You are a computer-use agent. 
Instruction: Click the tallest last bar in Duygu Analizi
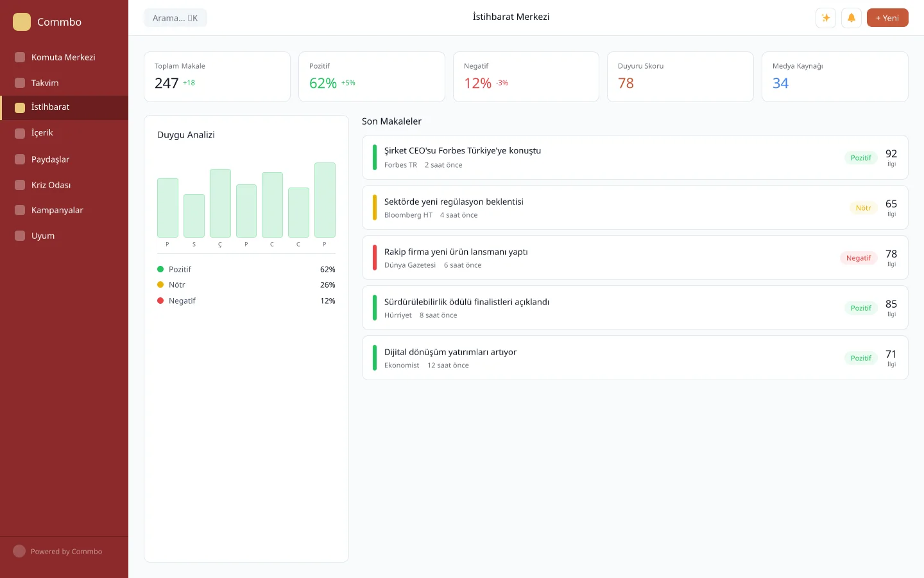pos(325,200)
